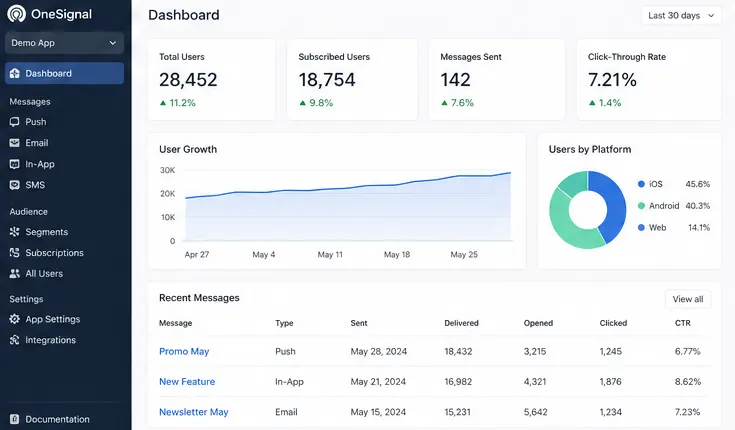Click the 5,642 opened count
This screenshot has width=735, height=430.
(x=535, y=412)
